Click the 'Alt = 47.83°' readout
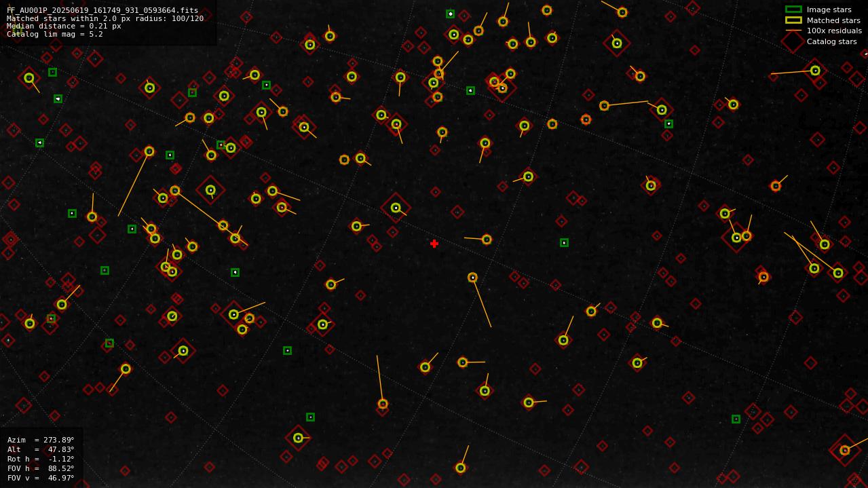 41,449
